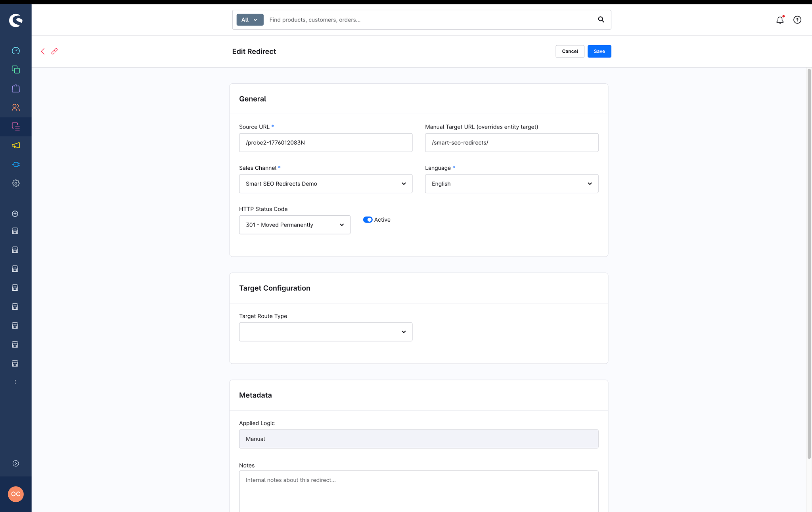The image size is (812, 512).
Task: Open the Dashboard from the sidebar
Action: (x=16, y=51)
